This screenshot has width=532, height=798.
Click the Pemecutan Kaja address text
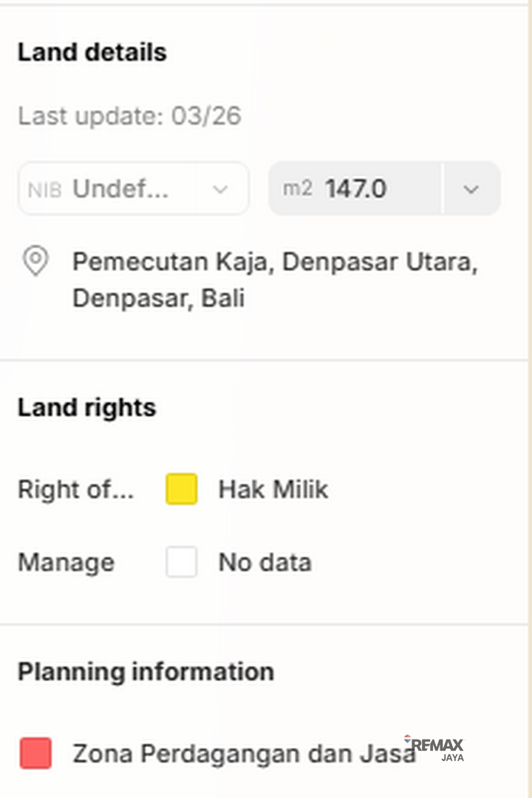click(x=274, y=279)
